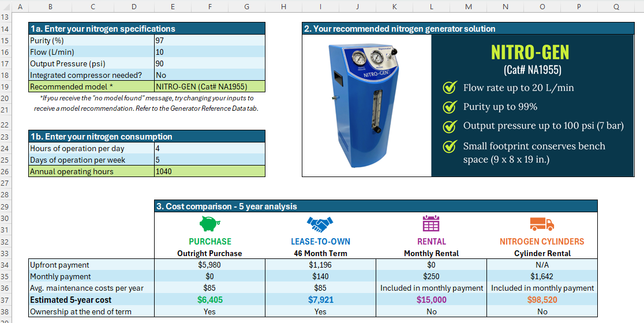The width and height of the screenshot is (644, 323).
Task: Click the Recommended model result NITRO-GEN (Cat# NA1955)
Action: coord(209,87)
